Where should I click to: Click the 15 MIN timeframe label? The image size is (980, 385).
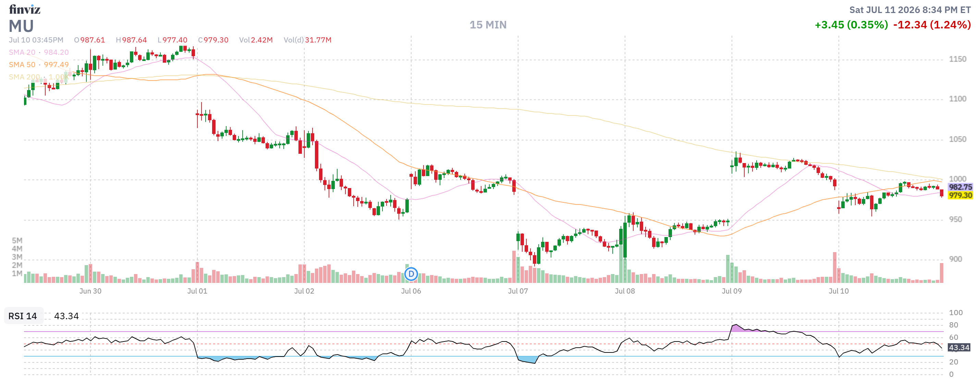[x=488, y=25]
